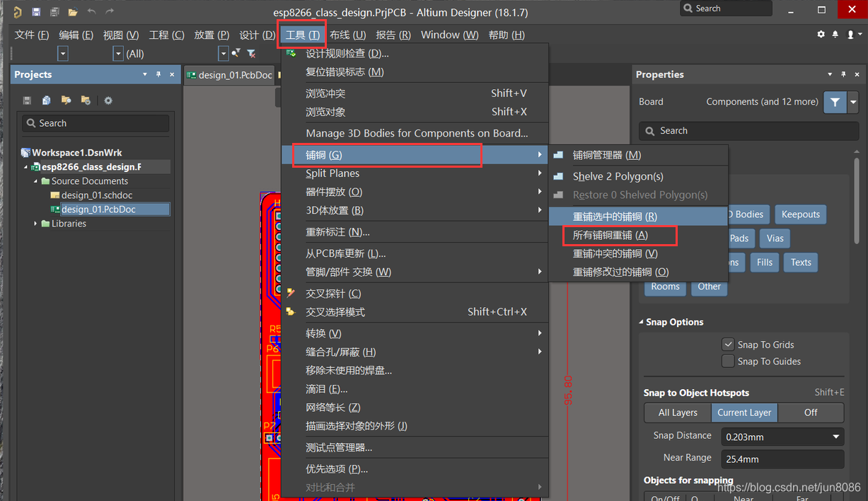Viewport: 868px width, 501px height.
Task: Click the Save All icon in title bar
Action: [x=54, y=12]
